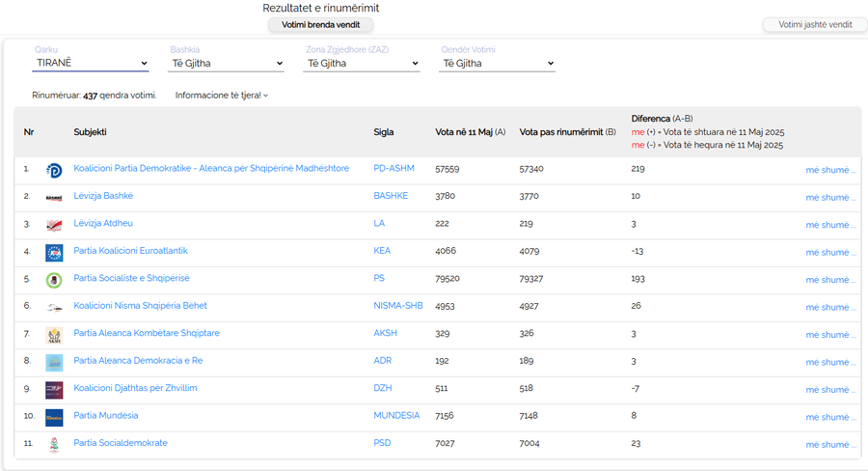Open Partia Aleanca Kombëtare Shqiptare link
The height and width of the screenshot is (471, 868).
[x=147, y=332]
